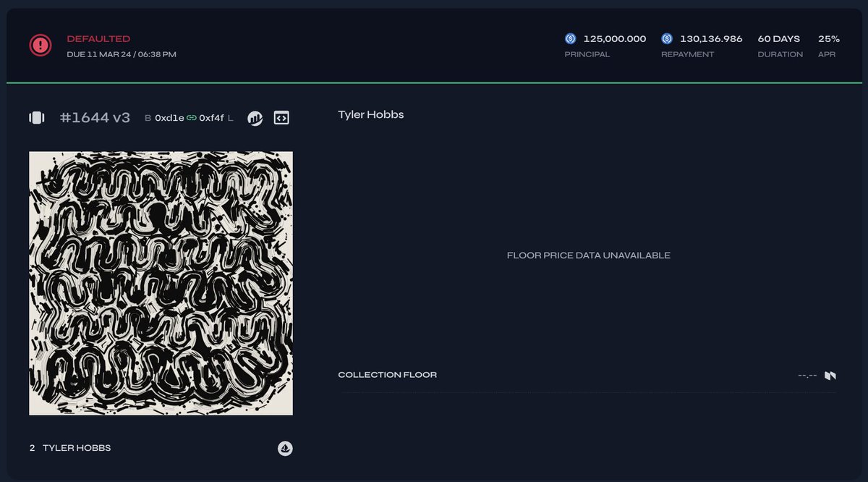
Task: Click the collection floor value --.--
Action: click(807, 376)
